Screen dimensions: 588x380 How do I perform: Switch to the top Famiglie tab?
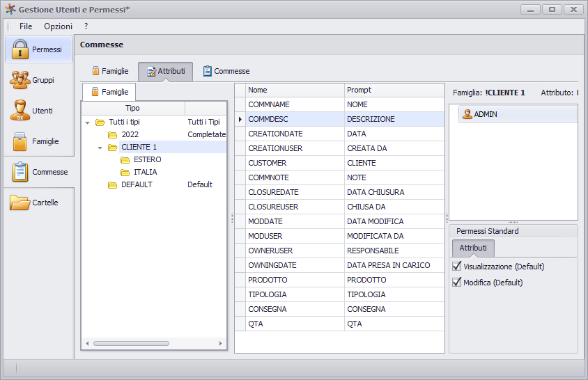110,71
